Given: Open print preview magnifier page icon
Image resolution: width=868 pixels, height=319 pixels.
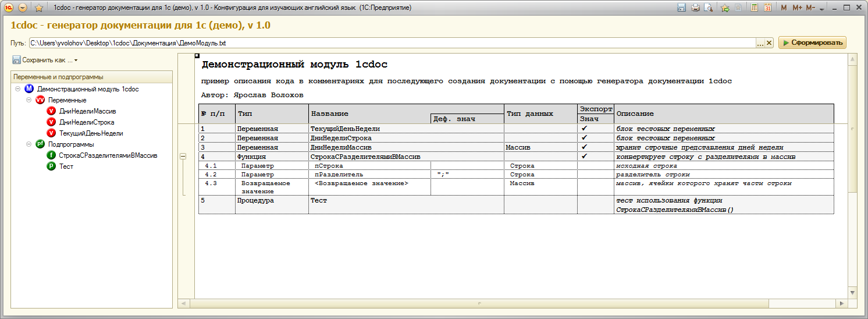Looking at the screenshot, I should [708, 8].
